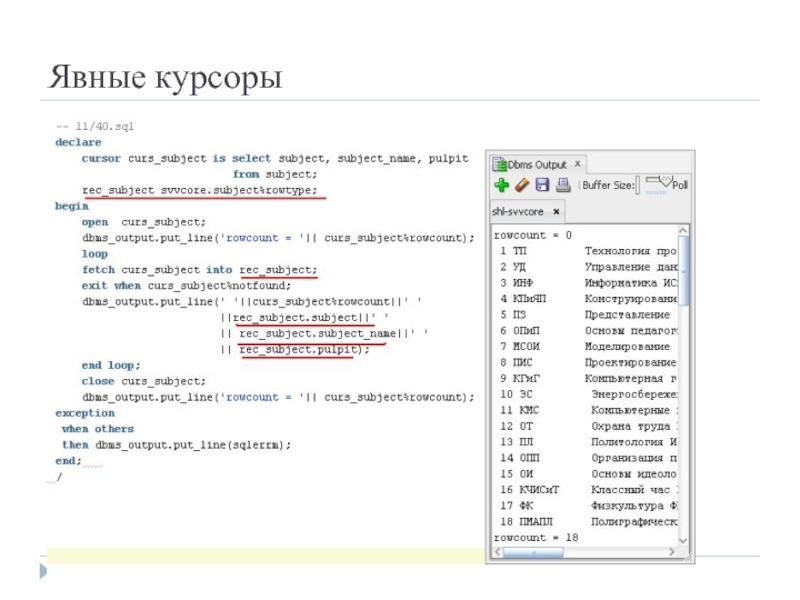Close the Dbms Output tab
Viewport: 800px width, 600px height.
pos(577,164)
